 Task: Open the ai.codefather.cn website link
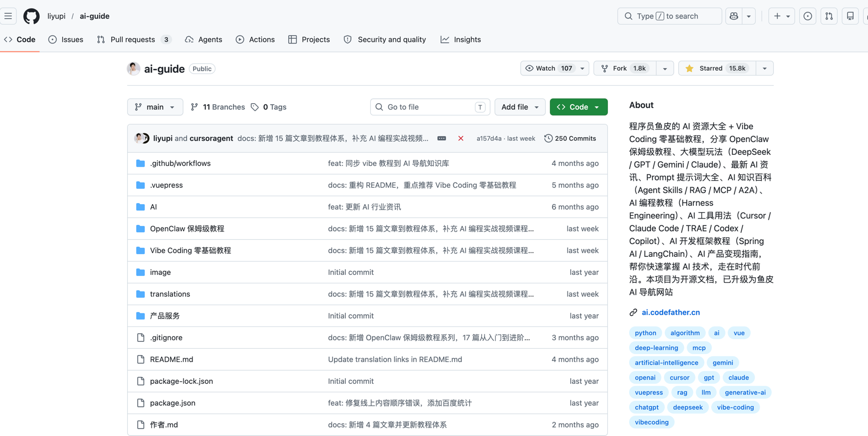671,312
